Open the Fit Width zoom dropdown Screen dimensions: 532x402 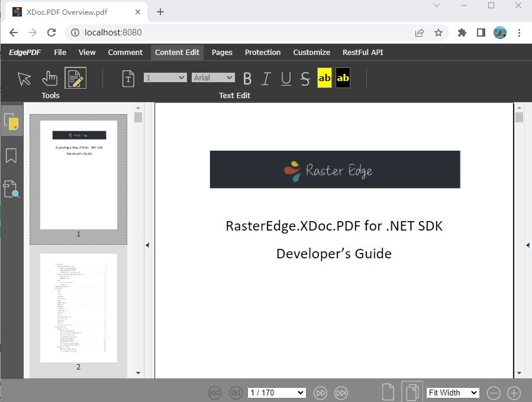[x=452, y=393]
